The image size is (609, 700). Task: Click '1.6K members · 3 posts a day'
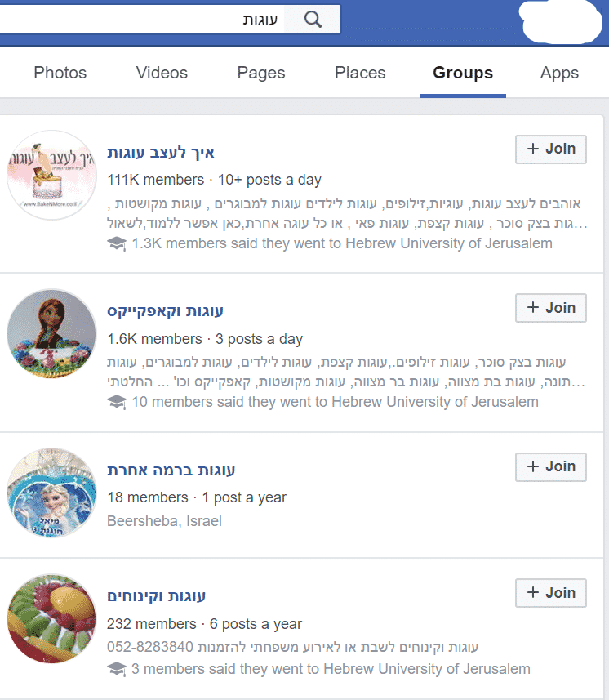click(x=205, y=339)
